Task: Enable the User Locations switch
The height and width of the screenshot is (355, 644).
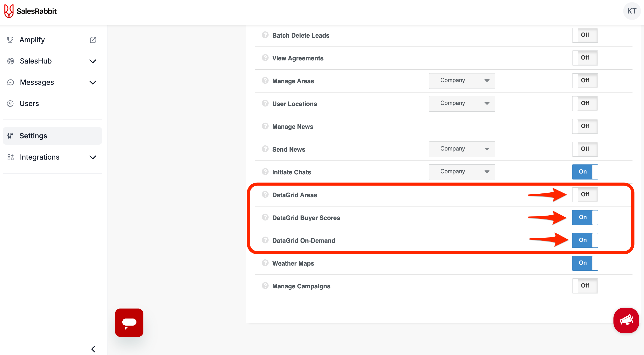Action: [585, 103]
